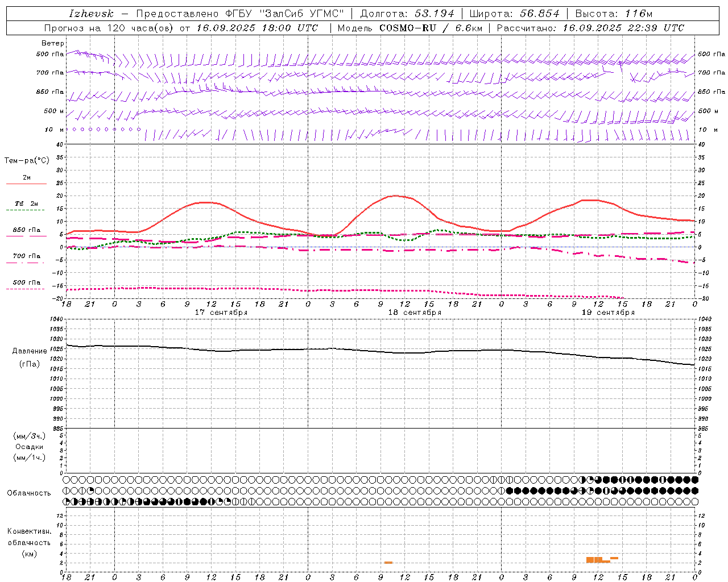Click the '17 сентября' date label
The image size is (728, 582).
[x=221, y=313]
